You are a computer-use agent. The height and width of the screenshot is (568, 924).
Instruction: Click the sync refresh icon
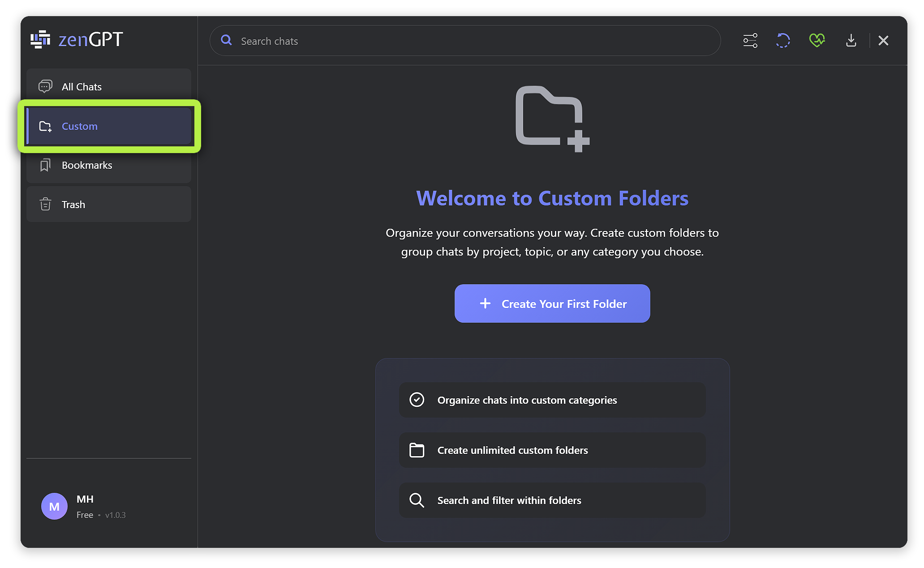[783, 40]
